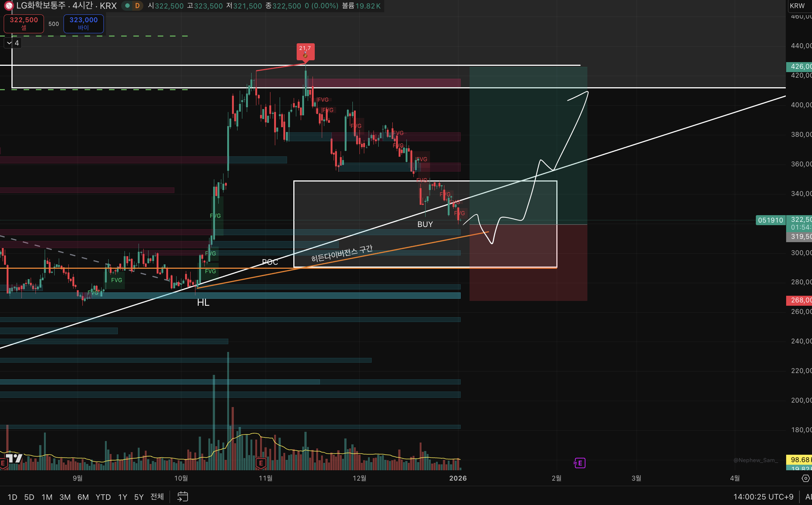Open the go-to-date calendar icon
The height and width of the screenshot is (505, 812).
[182, 496]
